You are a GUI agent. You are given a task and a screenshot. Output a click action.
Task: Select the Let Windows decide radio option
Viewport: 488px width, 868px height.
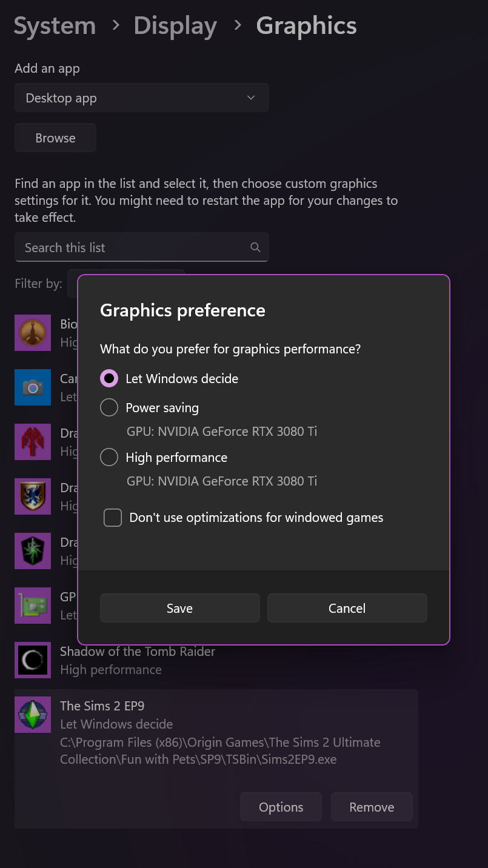coord(109,379)
